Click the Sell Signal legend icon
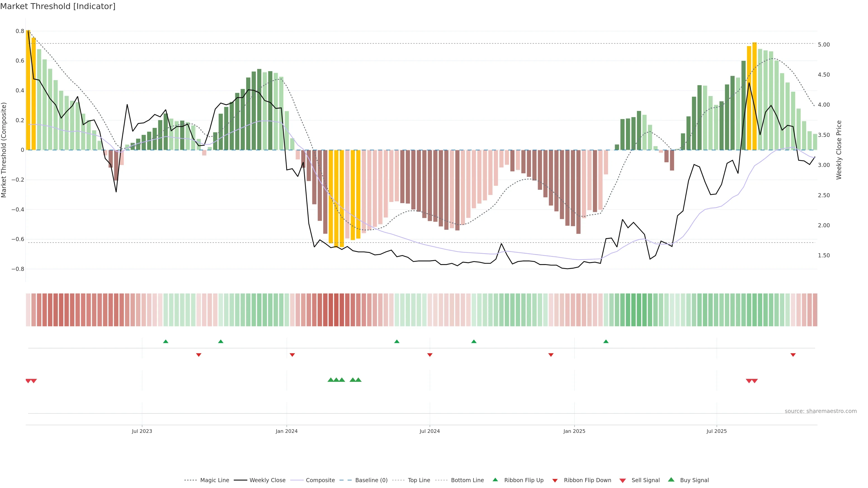Screen dimensions: 868x488 coord(623,480)
